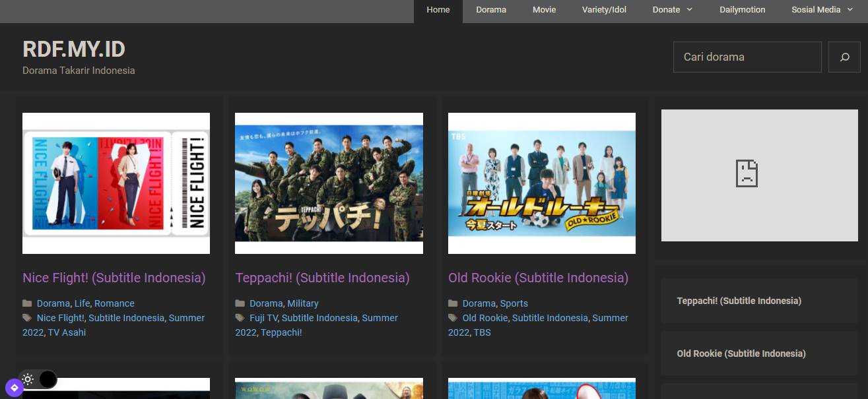Image resolution: width=868 pixels, height=399 pixels.
Task: Open the Old Rookie poster thumbnail
Action: (x=541, y=183)
